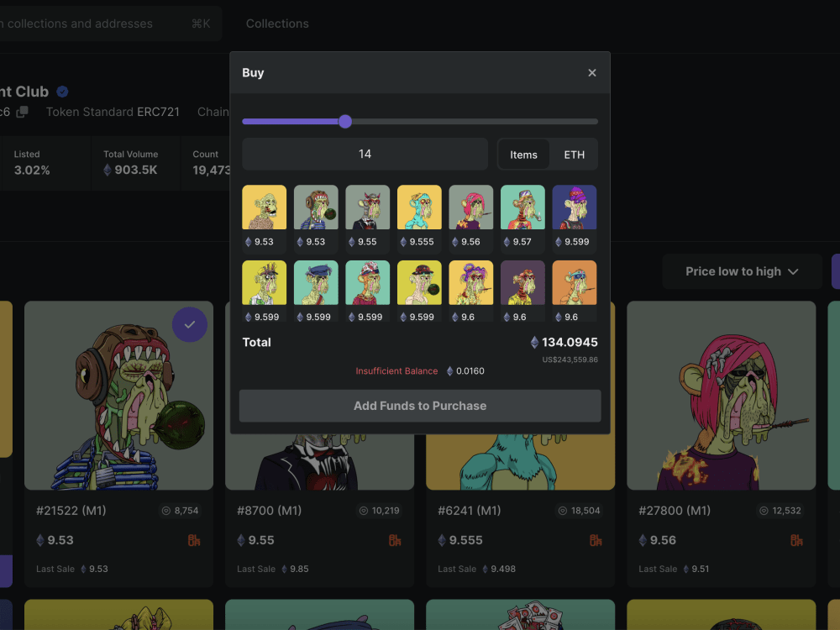
Task: Click the ETH icon beside Total Volume 903.5K
Action: click(x=108, y=169)
